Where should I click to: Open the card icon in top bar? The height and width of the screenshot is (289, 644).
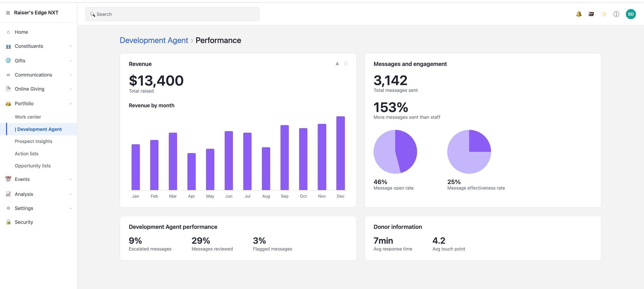(x=591, y=14)
